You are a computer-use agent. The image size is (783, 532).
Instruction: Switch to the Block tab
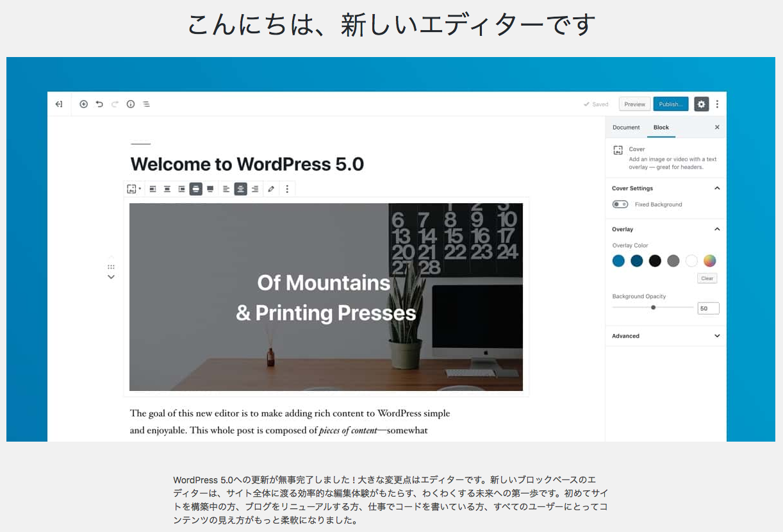point(661,127)
